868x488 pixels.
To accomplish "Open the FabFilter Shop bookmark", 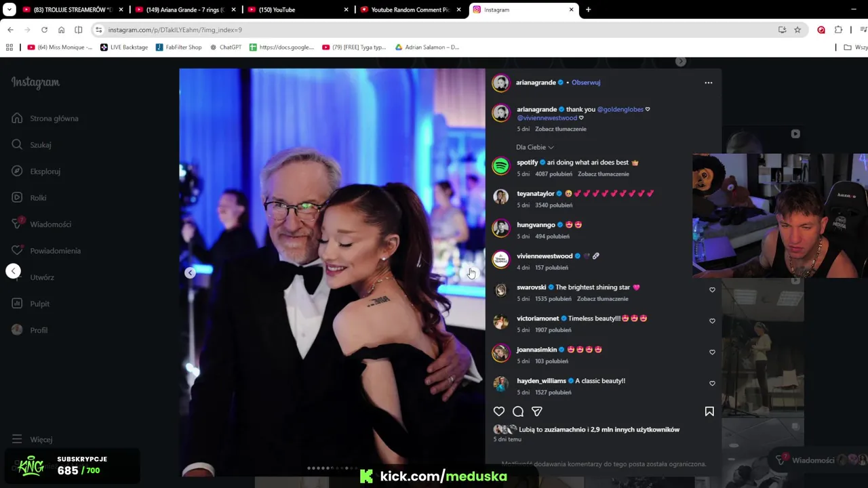I will (179, 47).
